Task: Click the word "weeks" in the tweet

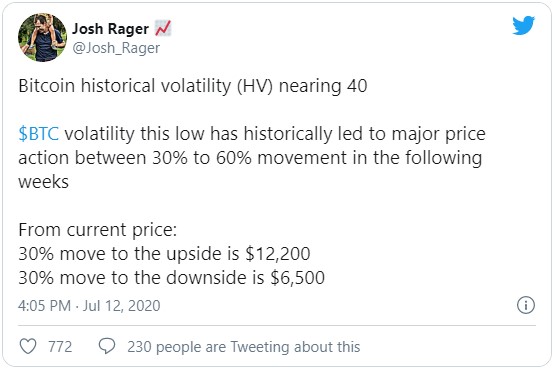Action: (43, 182)
